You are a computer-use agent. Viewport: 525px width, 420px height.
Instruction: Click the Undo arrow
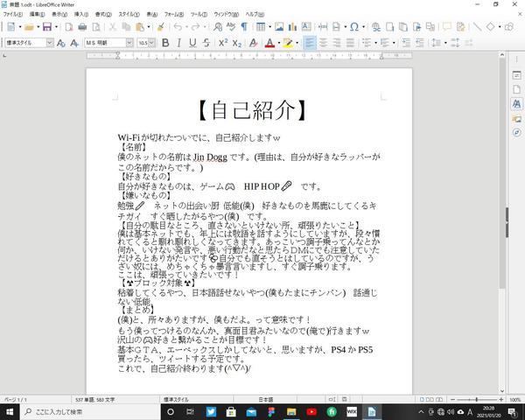(x=178, y=27)
